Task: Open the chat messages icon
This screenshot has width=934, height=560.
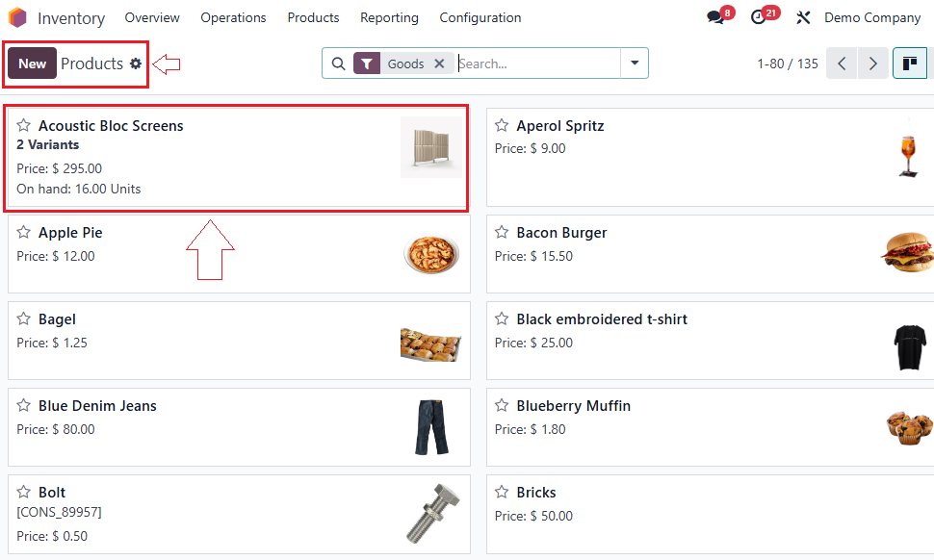Action: [715, 17]
